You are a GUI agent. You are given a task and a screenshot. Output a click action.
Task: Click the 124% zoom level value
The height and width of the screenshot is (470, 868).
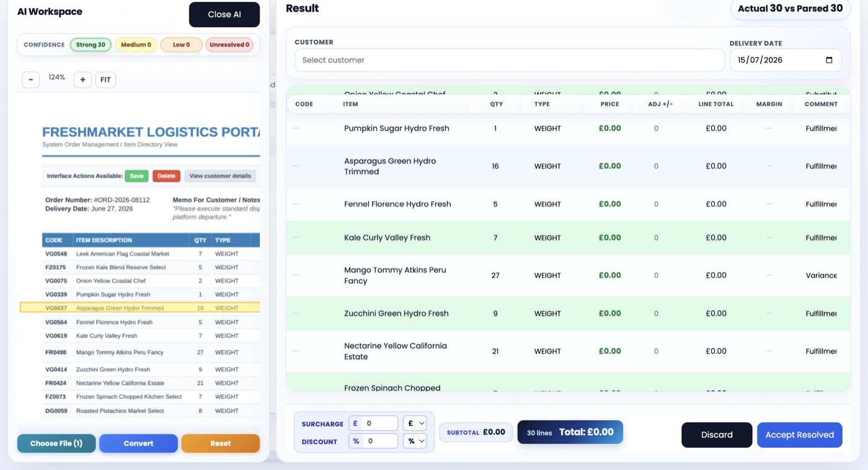(x=57, y=78)
